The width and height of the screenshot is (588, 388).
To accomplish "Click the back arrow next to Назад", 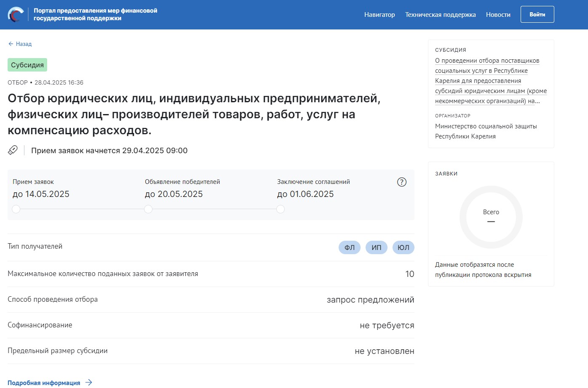I will coord(11,44).
